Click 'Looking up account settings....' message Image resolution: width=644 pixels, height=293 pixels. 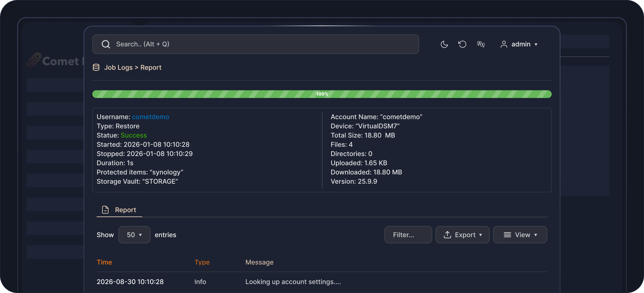[293, 282]
